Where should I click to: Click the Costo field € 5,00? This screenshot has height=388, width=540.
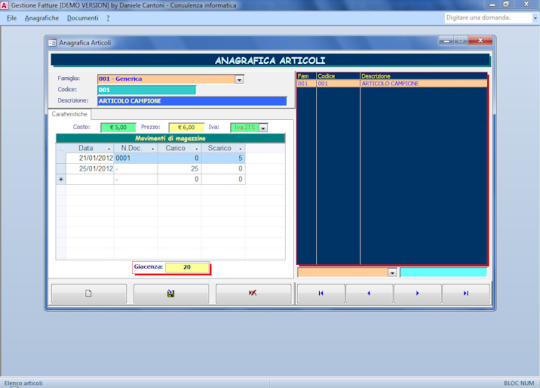[118, 127]
